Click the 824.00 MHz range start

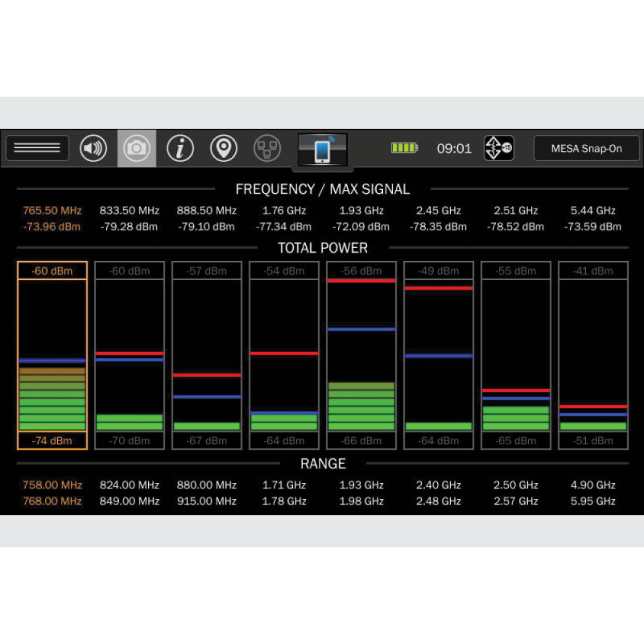pyautogui.click(x=130, y=485)
